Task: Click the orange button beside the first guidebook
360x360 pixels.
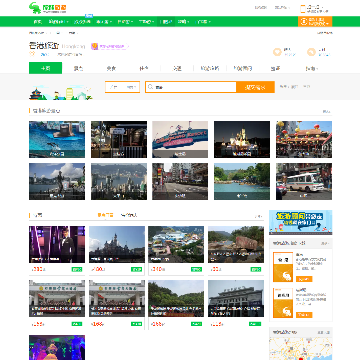Action: 304,279
